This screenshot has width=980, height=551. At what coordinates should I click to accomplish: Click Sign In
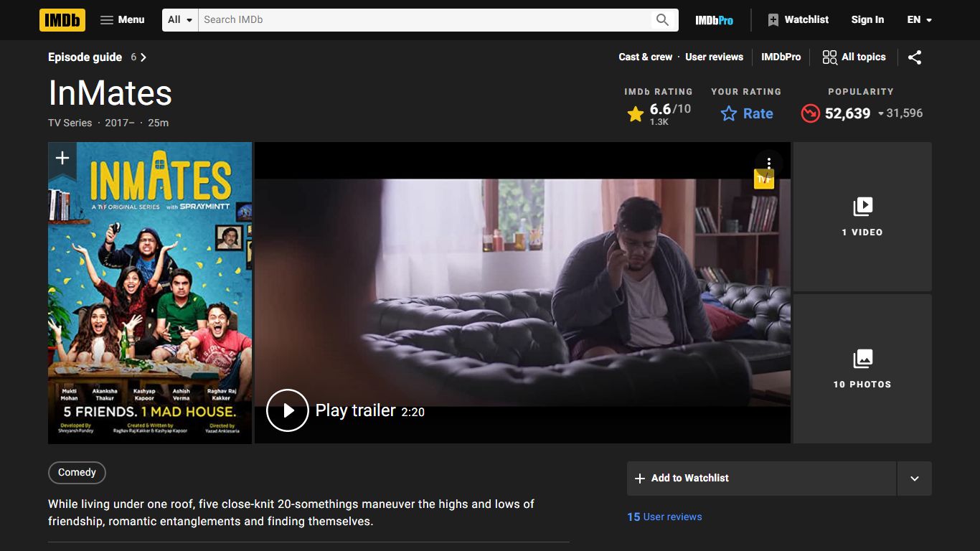(x=867, y=20)
